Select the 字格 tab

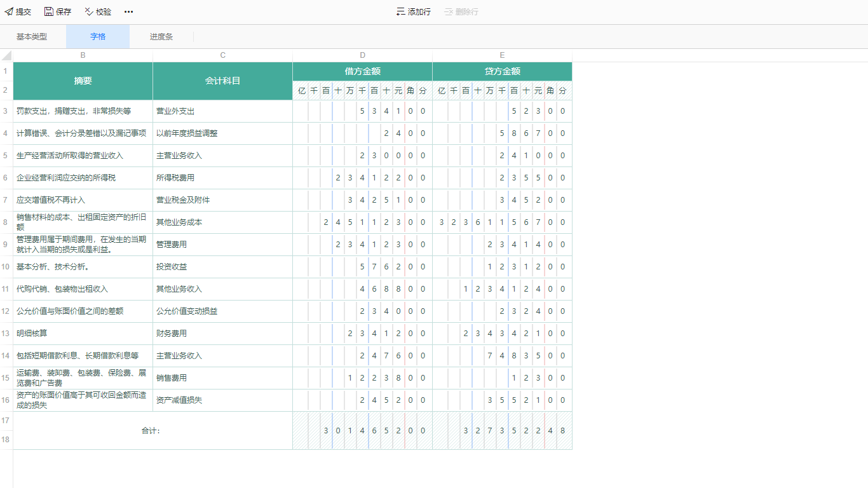click(98, 37)
